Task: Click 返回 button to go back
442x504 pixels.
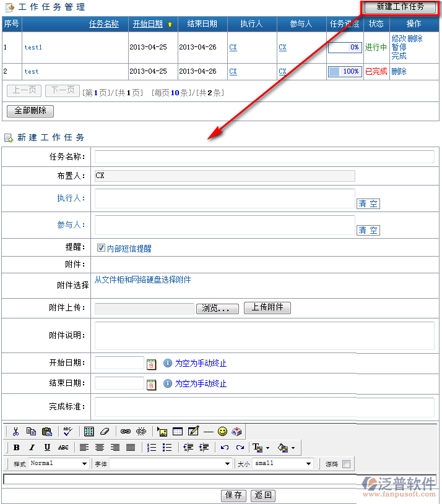Action: point(263,495)
